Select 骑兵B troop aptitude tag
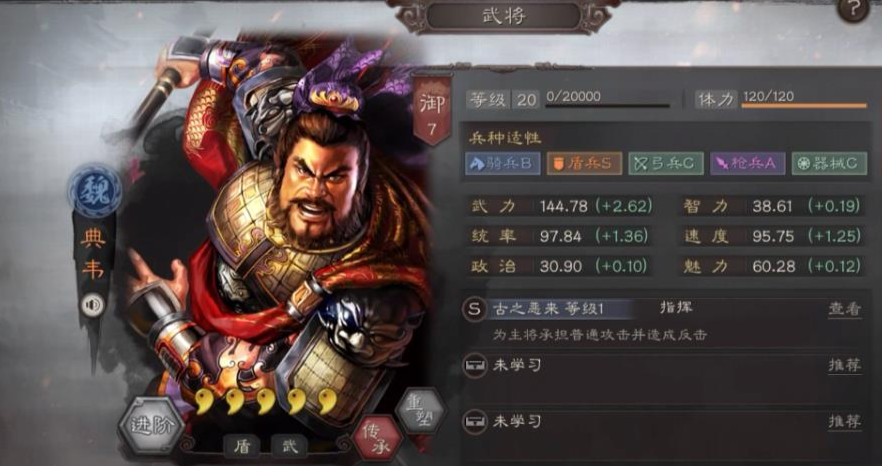Viewport: 882px width, 466px height. (503, 163)
